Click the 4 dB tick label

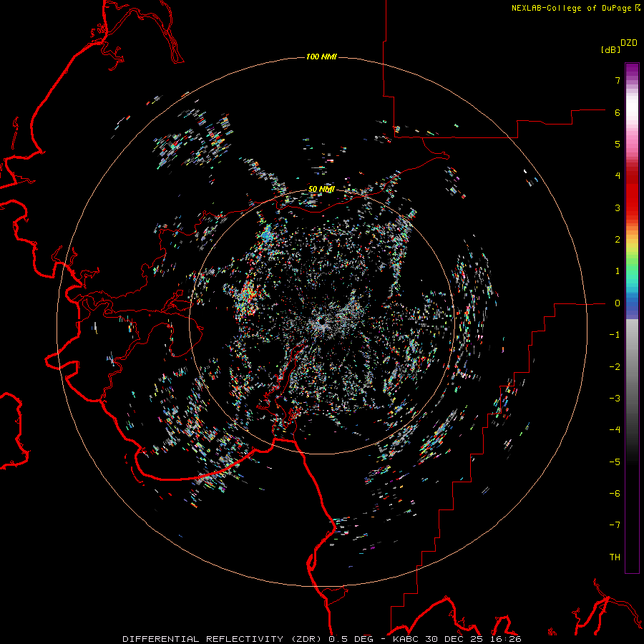[618, 176]
